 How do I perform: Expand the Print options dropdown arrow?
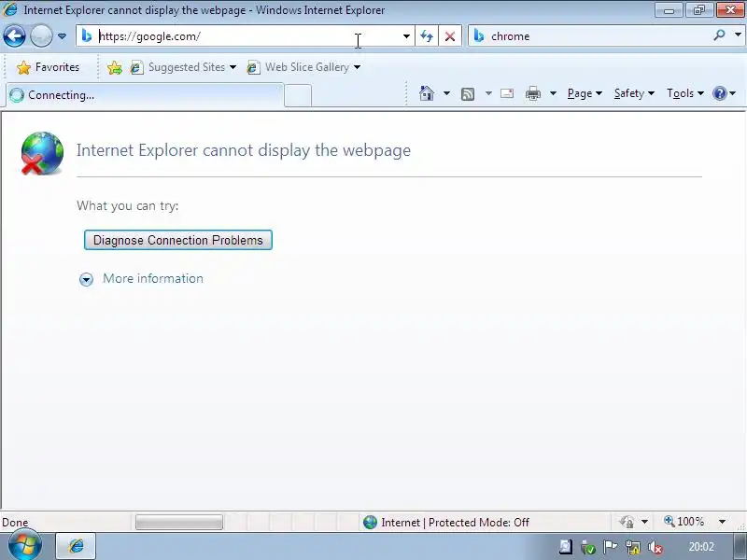(x=553, y=93)
